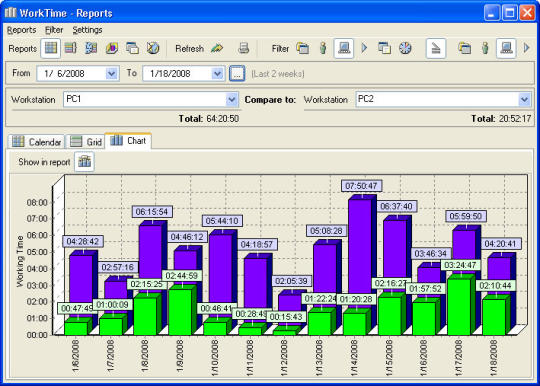Click the sort order icon in toolbar

(436, 48)
